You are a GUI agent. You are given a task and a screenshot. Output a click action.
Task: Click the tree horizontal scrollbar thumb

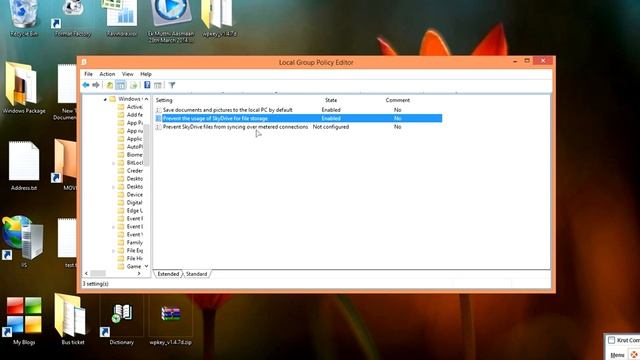98,273
